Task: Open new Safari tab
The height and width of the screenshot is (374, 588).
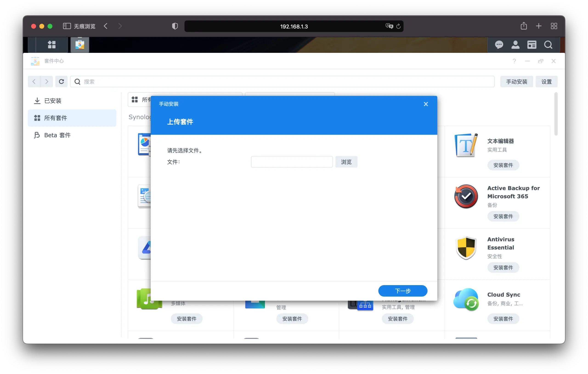Action: (x=539, y=26)
